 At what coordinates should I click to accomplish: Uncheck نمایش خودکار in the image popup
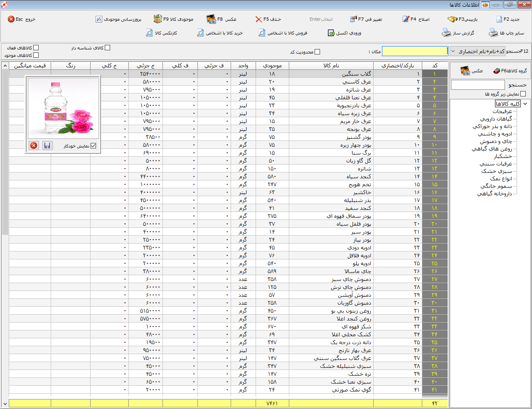click(93, 146)
